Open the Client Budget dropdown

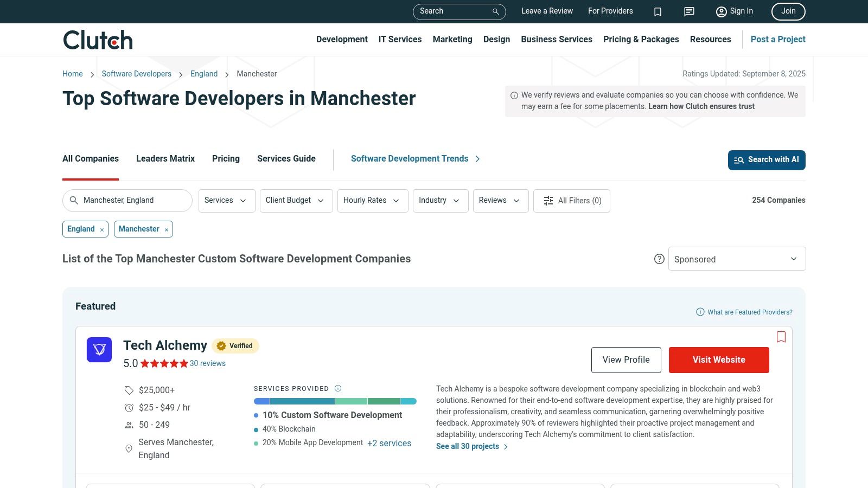coord(296,201)
